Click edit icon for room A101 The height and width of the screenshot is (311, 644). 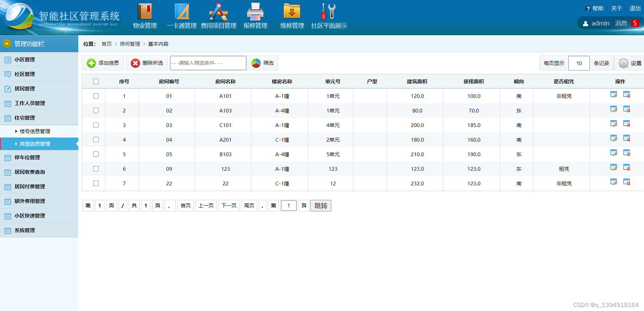click(614, 95)
